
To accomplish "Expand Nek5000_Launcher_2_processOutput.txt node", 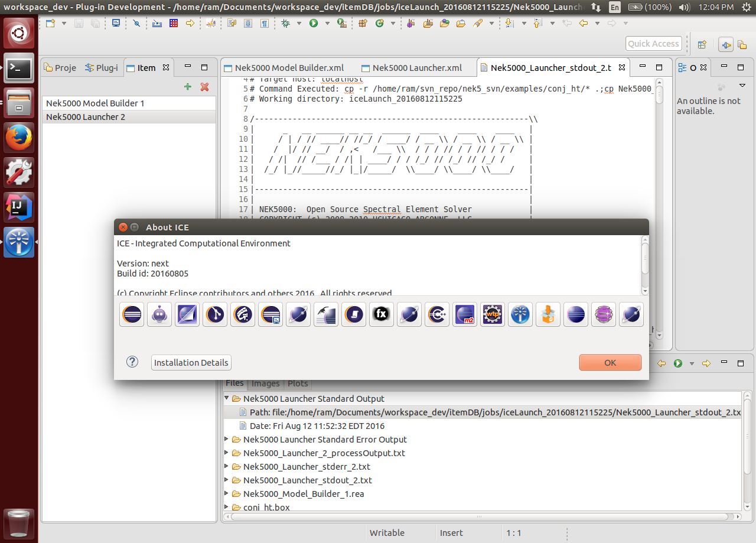I will click(x=227, y=453).
